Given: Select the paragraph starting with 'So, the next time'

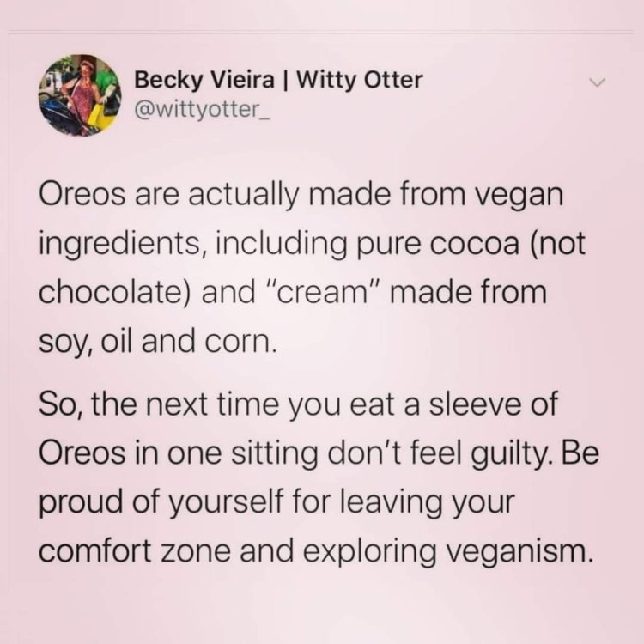Looking at the screenshot, I should [x=319, y=477].
